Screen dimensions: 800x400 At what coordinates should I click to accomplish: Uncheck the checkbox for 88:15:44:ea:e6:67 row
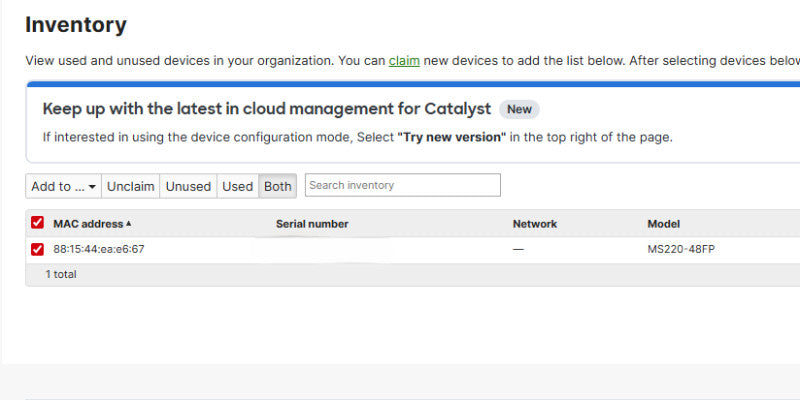[37, 249]
